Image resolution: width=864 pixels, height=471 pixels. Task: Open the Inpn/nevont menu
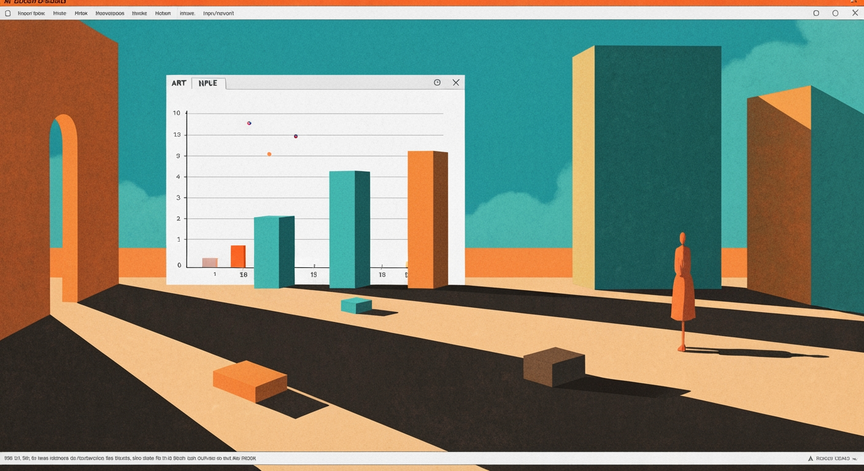click(218, 13)
